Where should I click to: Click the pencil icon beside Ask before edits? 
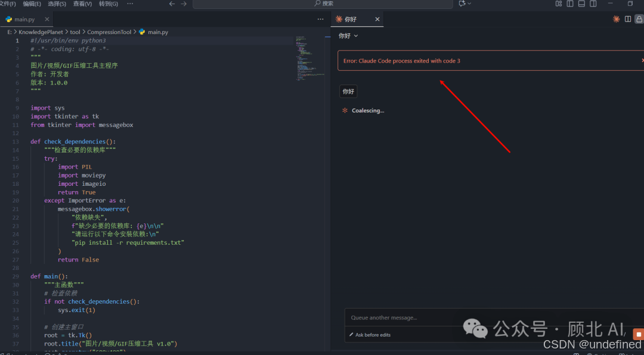(351, 334)
